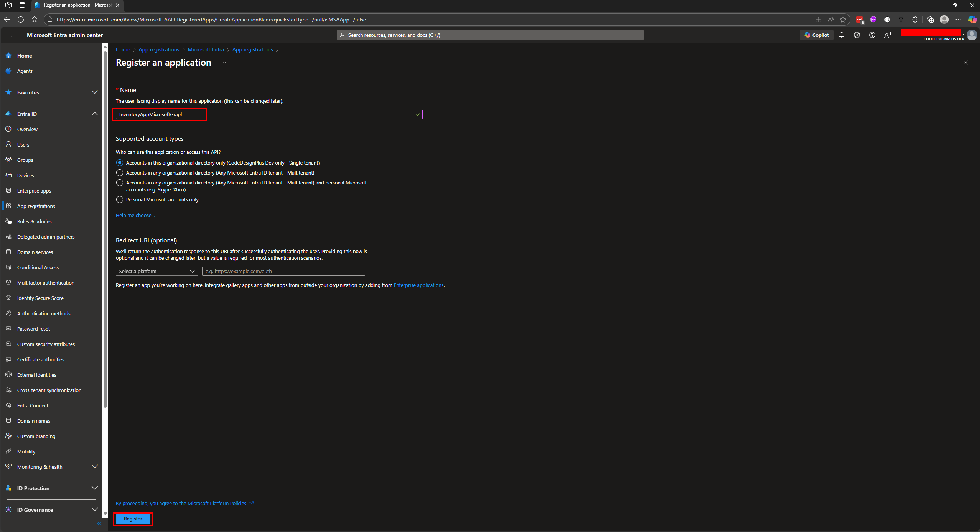The image size is (980, 532).
Task: Switch to the Register an application tab
Action: coord(77,5)
